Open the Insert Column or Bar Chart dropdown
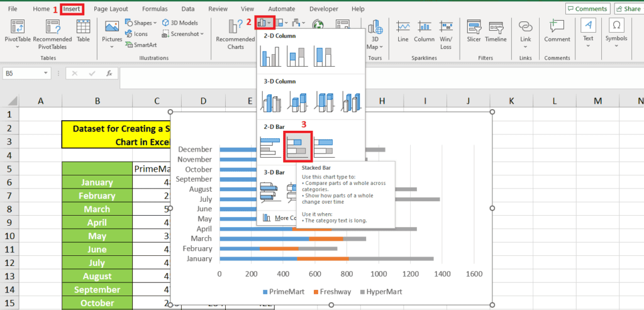Viewport: 644px width, 310px height. (265, 23)
